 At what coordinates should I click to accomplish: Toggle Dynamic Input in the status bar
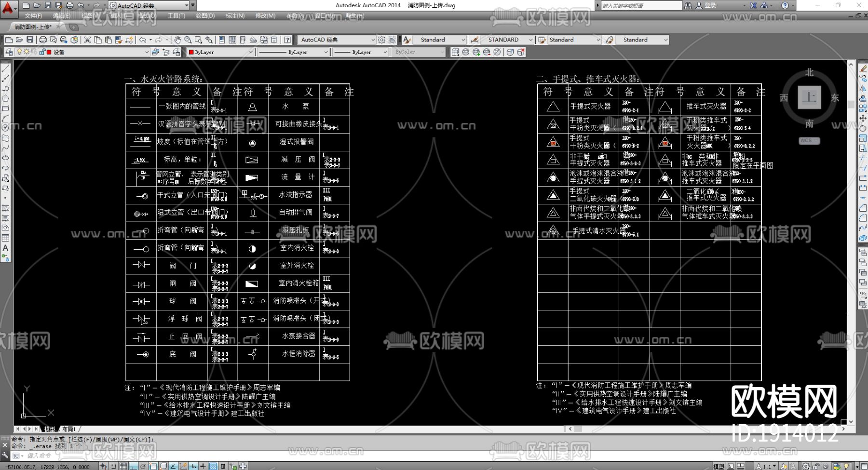193,466
